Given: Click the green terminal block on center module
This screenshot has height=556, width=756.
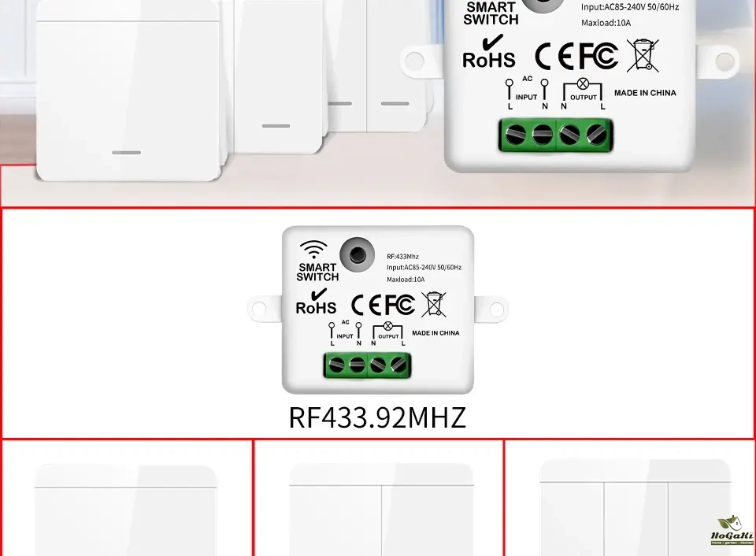Looking at the screenshot, I should [368, 365].
